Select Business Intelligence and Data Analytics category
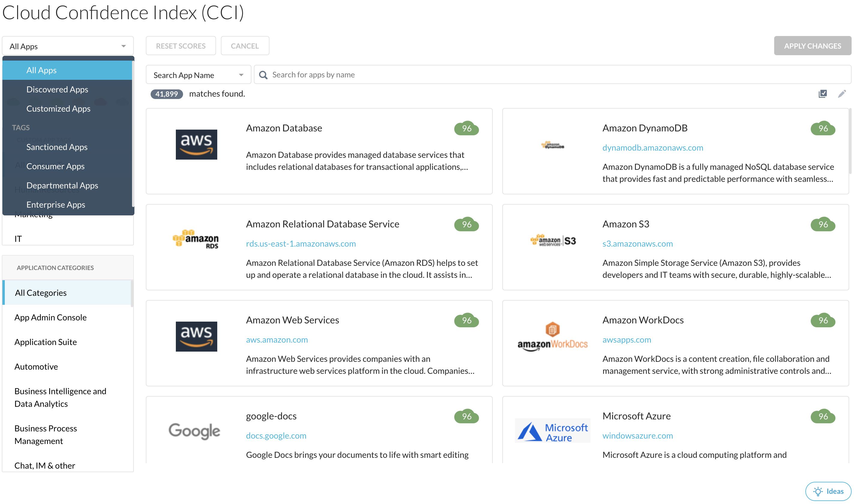 [x=67, y=398]
